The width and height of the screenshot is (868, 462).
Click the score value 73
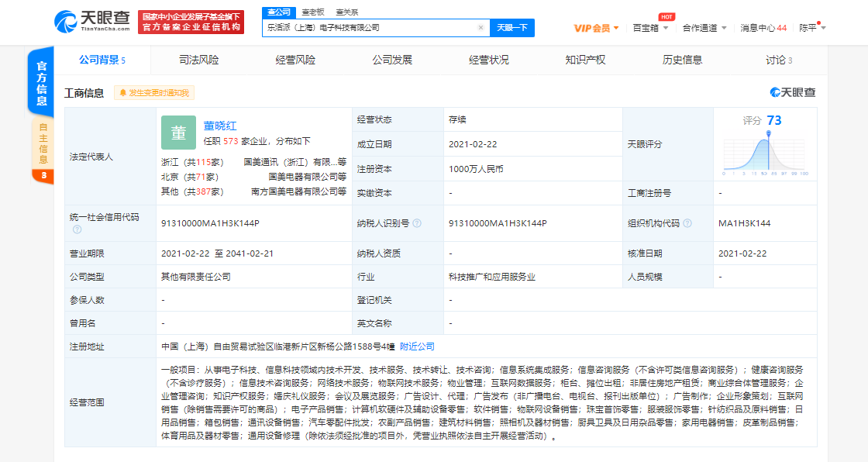point(774,121)
